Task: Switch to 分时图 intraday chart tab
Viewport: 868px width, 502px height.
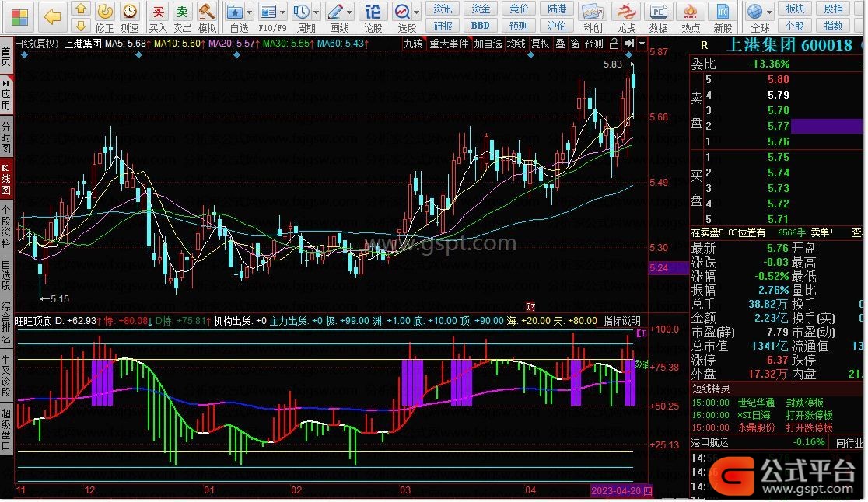Action: click(x=6, y=135)
